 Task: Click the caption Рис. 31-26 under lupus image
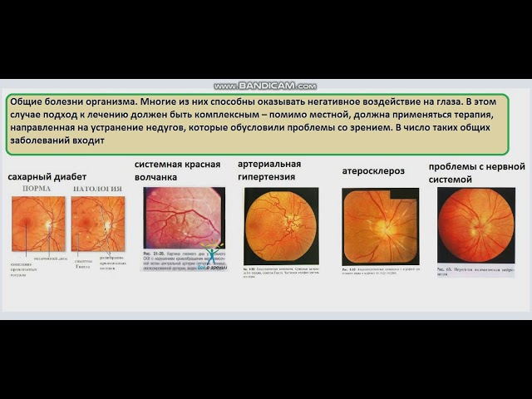point(184,261)
